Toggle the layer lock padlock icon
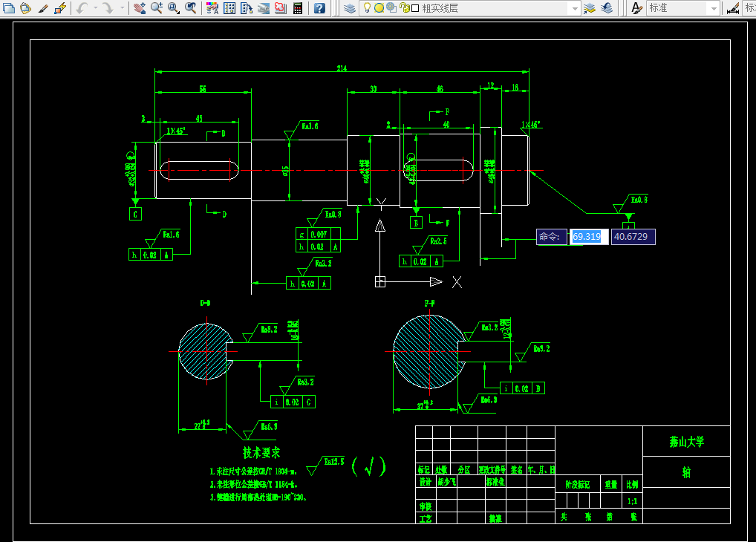This screenshot has height=542, width=756. [x=404, y=7]
